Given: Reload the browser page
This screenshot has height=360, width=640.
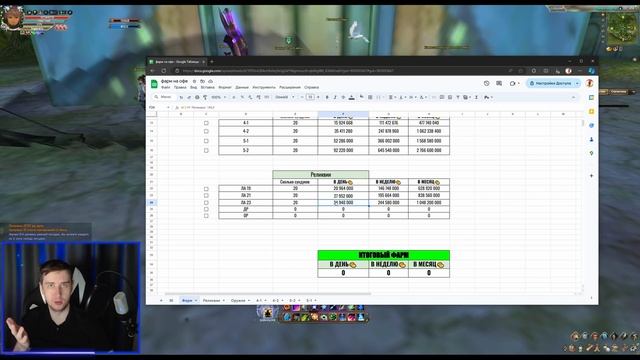Looking at the screenshot, I should 164,71.
